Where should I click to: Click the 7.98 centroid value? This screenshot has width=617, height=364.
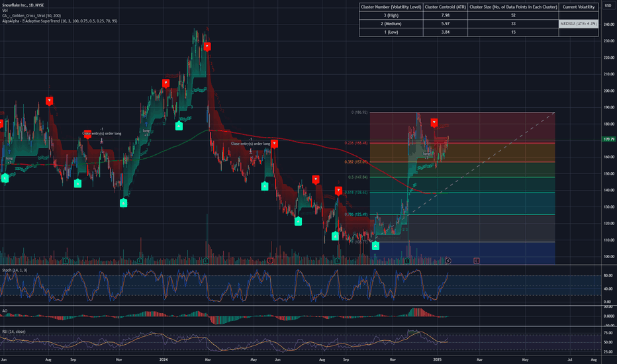coord(446,15)
